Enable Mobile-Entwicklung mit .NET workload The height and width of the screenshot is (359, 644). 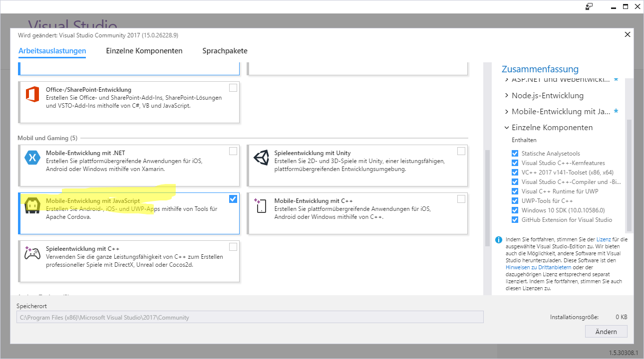(233, 151)
